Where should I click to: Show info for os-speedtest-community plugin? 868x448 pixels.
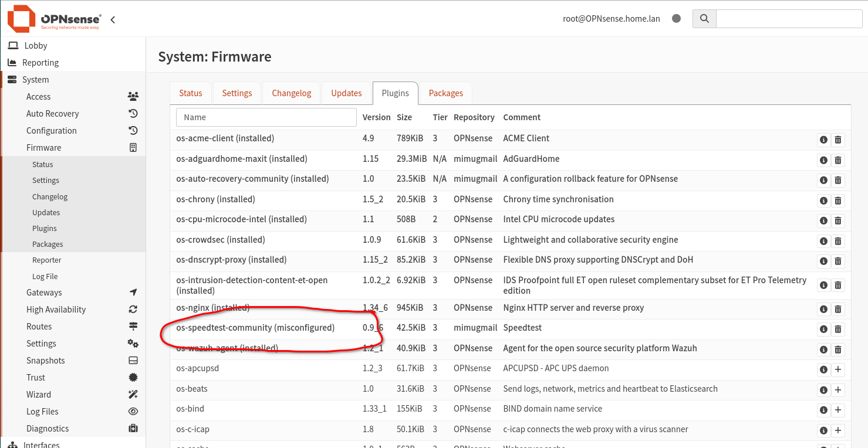[x=823, y=329]
